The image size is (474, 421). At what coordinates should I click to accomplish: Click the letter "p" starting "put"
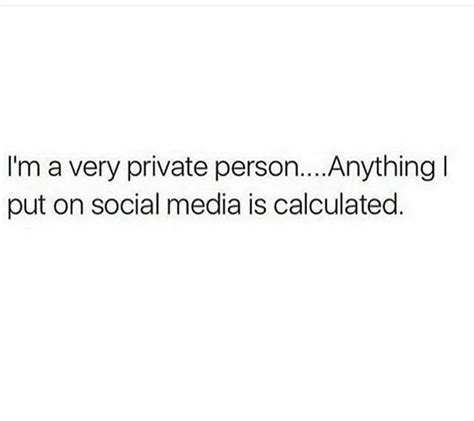[15, 210]
